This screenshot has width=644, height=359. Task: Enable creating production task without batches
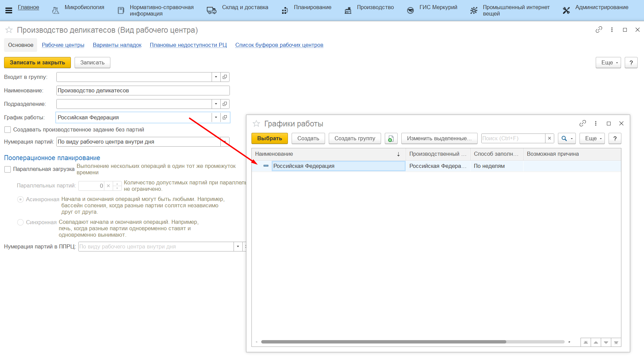(x=7, y=130)
